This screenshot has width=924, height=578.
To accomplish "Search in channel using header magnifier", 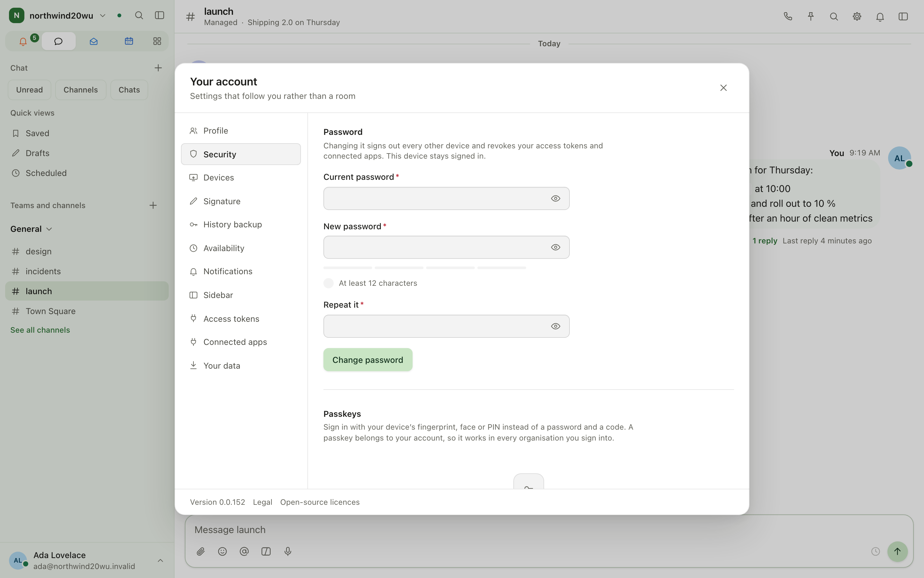I will coord(834,16).
